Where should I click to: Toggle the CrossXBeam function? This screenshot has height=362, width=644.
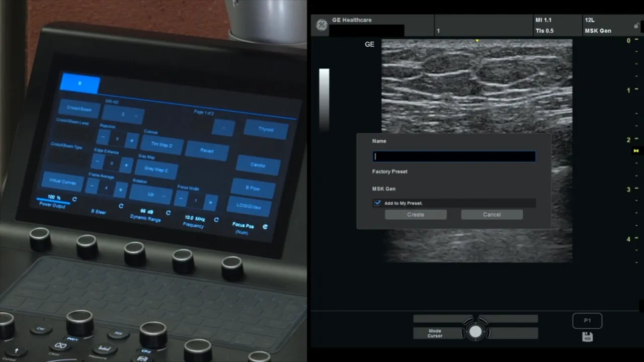click(x=79, y=109)
